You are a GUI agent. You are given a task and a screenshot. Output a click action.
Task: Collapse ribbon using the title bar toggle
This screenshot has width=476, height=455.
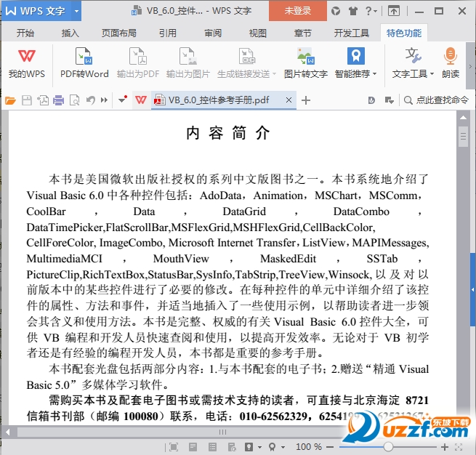(x=394, y=11)
